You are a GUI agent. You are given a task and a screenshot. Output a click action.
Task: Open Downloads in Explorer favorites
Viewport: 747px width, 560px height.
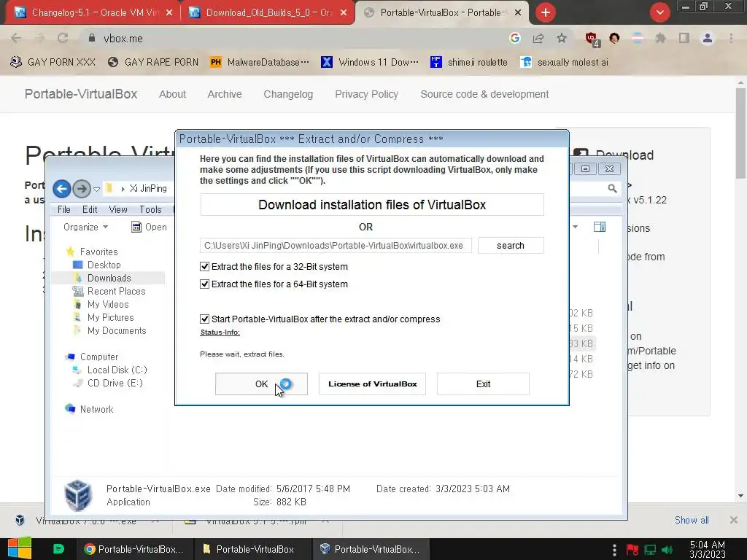(109, 278)
